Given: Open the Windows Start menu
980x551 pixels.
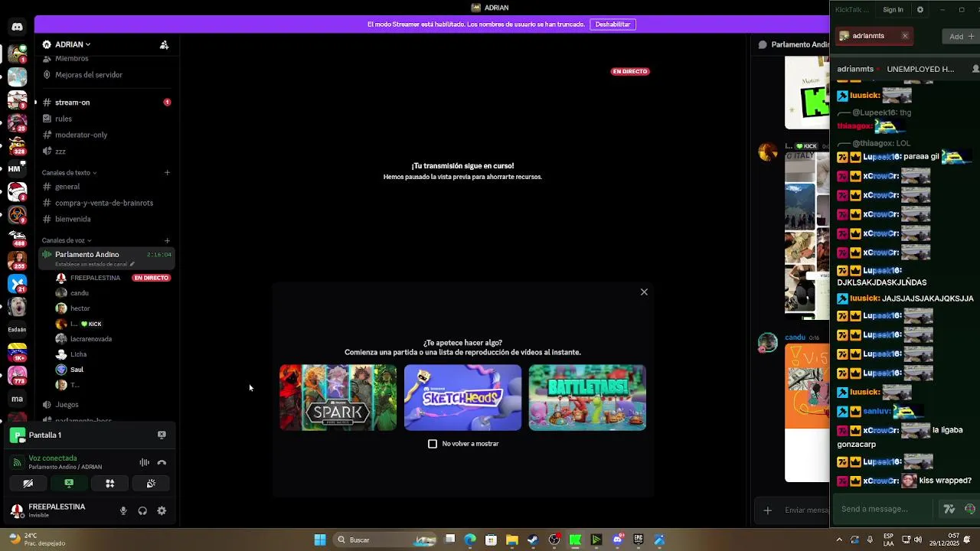Looking at the screenshot, I should [x=320, y=540].
